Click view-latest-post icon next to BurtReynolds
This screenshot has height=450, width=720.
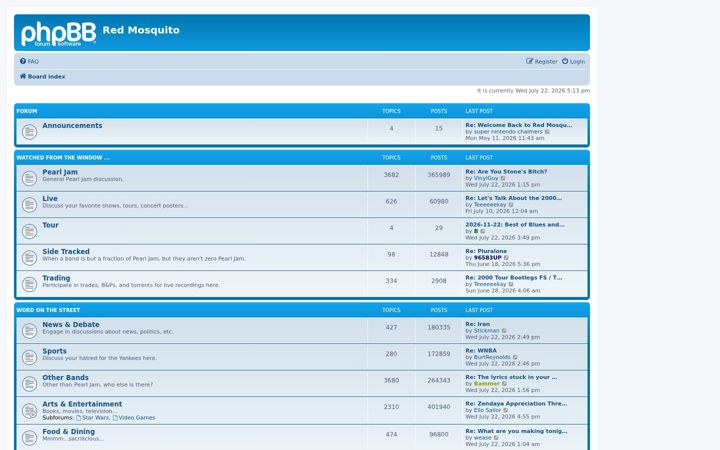tap(515, 357)
